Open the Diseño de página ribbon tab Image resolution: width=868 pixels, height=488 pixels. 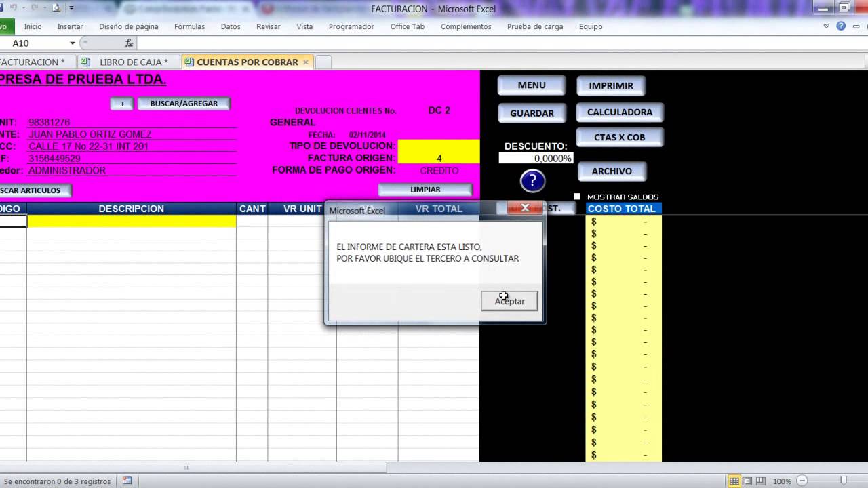129,26
